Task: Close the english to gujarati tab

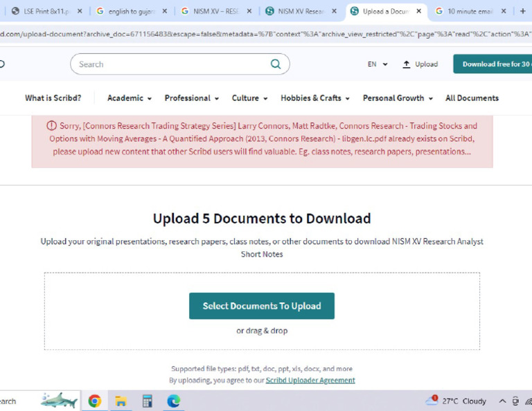Action: pos(165,11)
